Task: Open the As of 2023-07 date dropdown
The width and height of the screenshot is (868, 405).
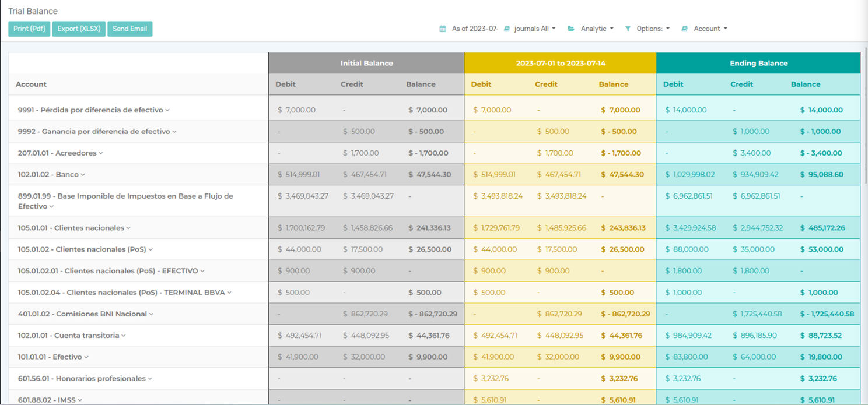Action: [474, 29]
